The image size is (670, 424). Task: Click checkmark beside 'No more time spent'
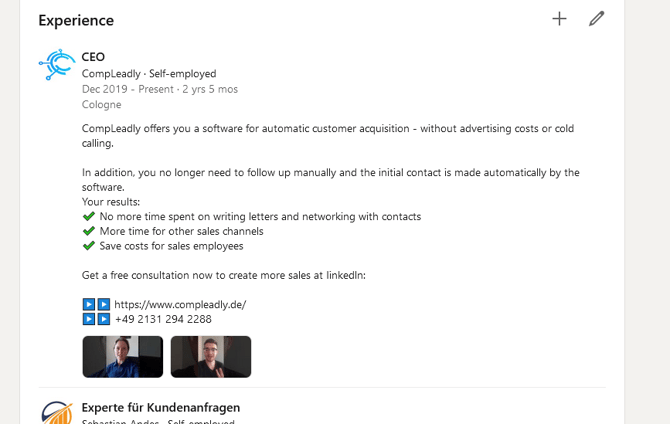point(89,216)
